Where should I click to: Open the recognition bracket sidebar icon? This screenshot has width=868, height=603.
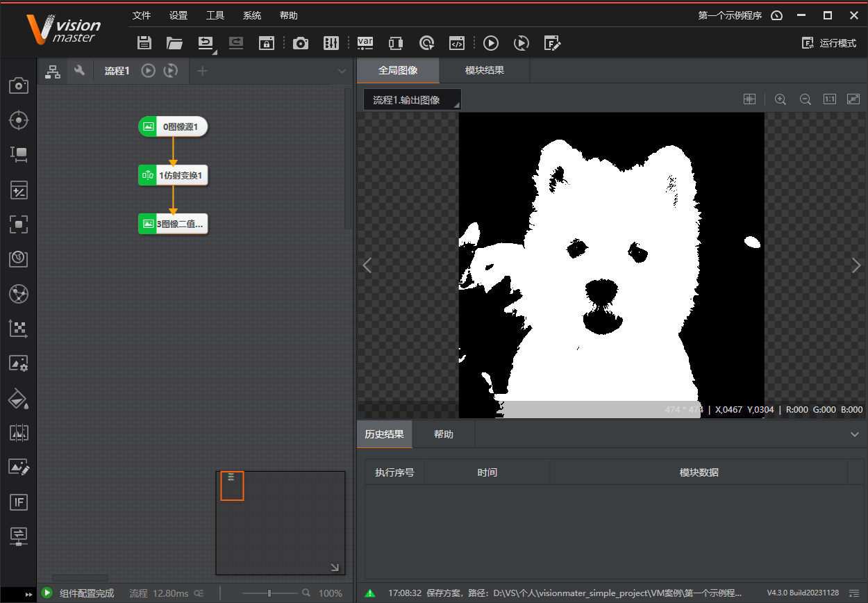click(19, 224)
